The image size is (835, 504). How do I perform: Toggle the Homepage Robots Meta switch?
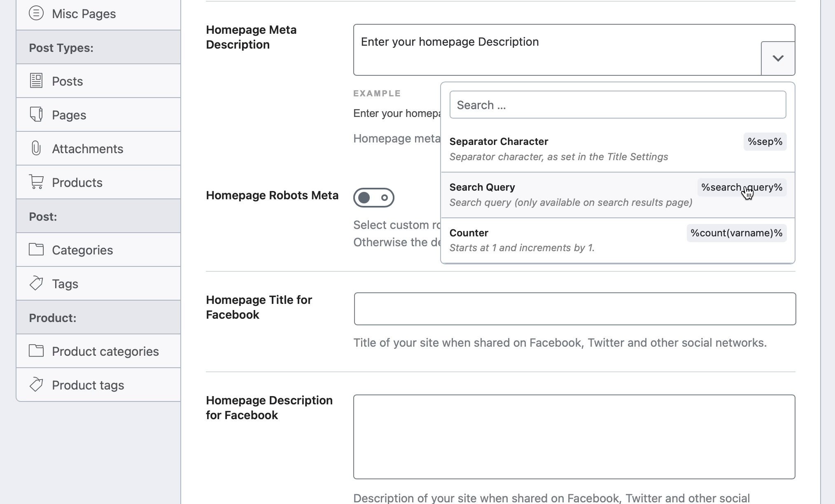point(374,198)
